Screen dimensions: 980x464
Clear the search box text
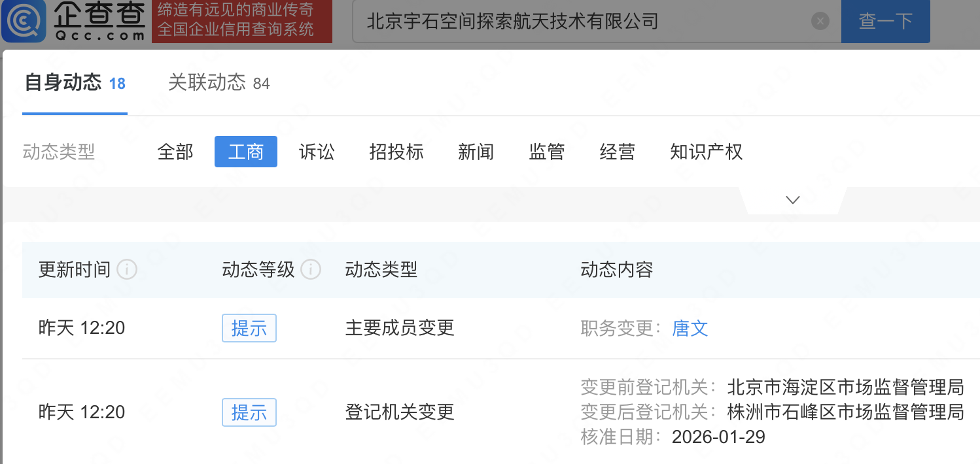820,22
